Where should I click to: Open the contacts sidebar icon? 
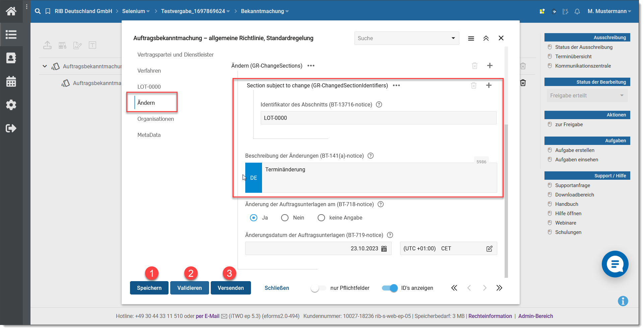click(x=11, y=58)
